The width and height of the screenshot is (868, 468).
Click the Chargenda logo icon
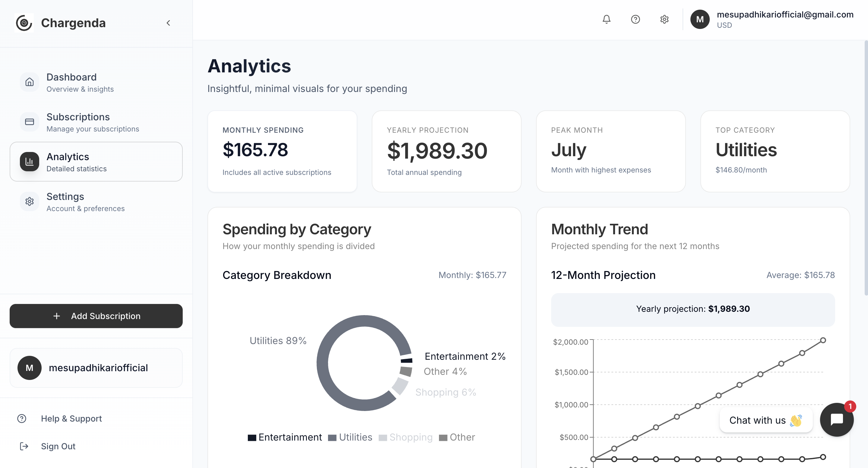point(24,23)
